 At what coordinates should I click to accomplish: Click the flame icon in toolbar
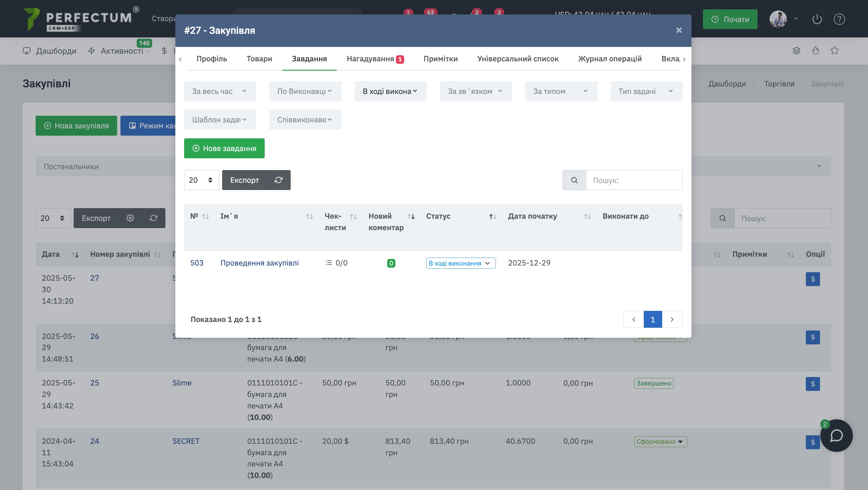(815, 50)
